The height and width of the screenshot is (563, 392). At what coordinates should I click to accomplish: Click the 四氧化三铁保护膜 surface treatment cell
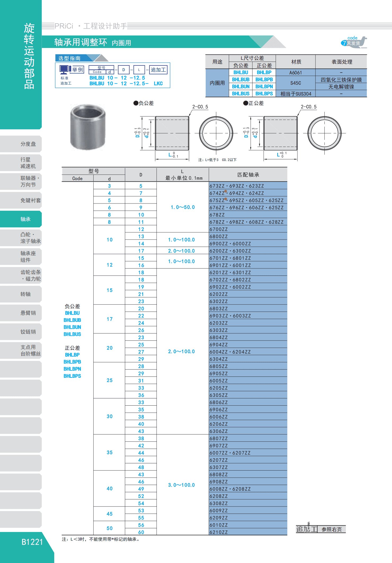pos(341,80)
